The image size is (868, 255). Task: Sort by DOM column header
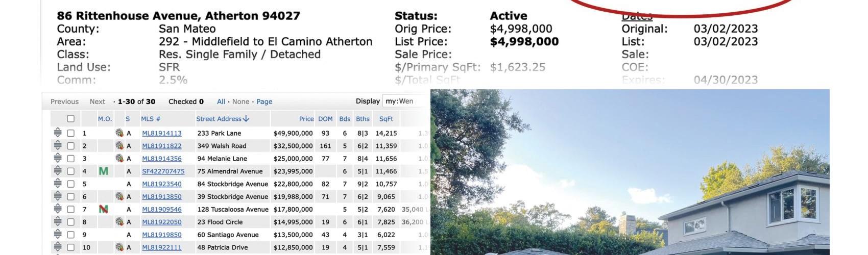[325, 119]
